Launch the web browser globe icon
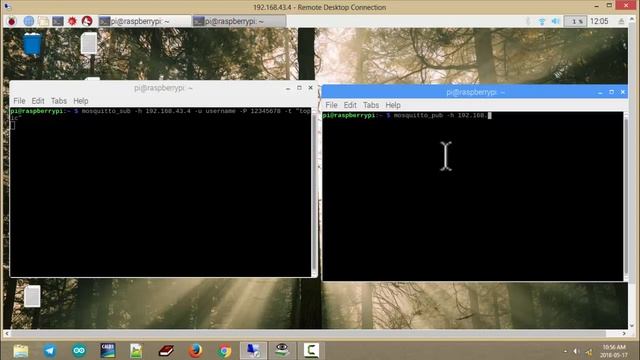This screenshot has width=640, height=360. 28,21
